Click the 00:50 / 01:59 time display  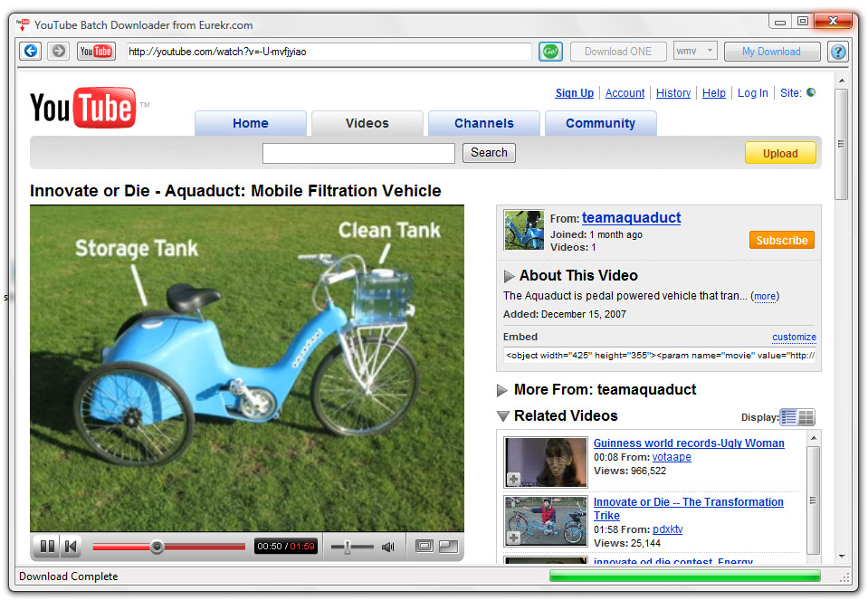[286, 547]
